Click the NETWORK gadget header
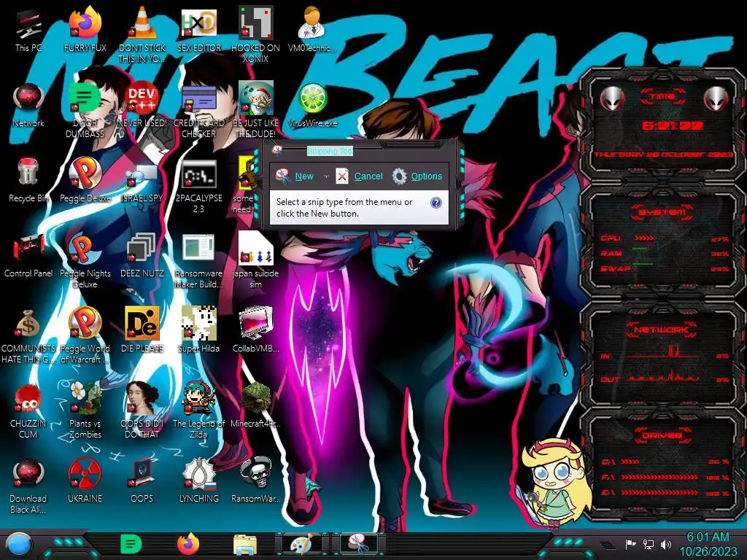Viewport: 747px width, 560px height. (x=662, y=330)
